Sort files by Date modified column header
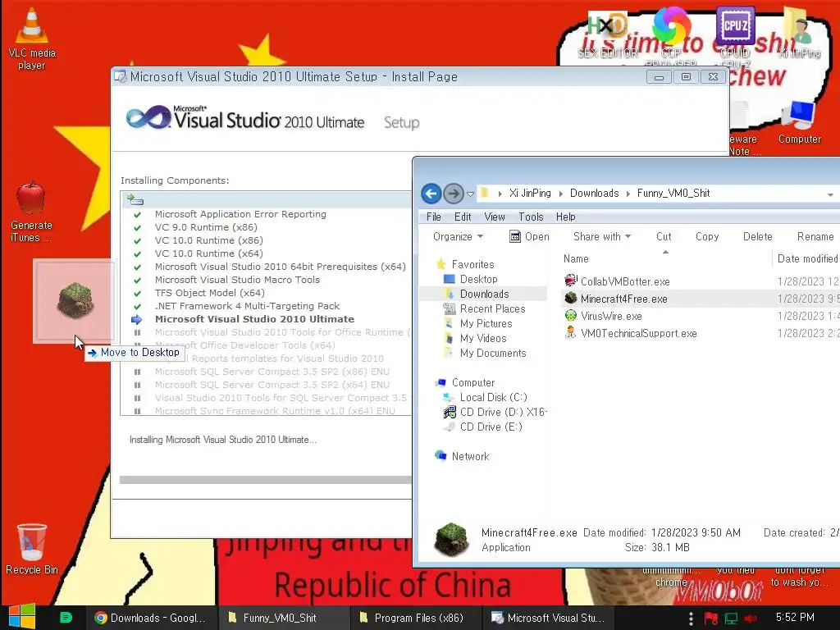 tap(807, 258)
